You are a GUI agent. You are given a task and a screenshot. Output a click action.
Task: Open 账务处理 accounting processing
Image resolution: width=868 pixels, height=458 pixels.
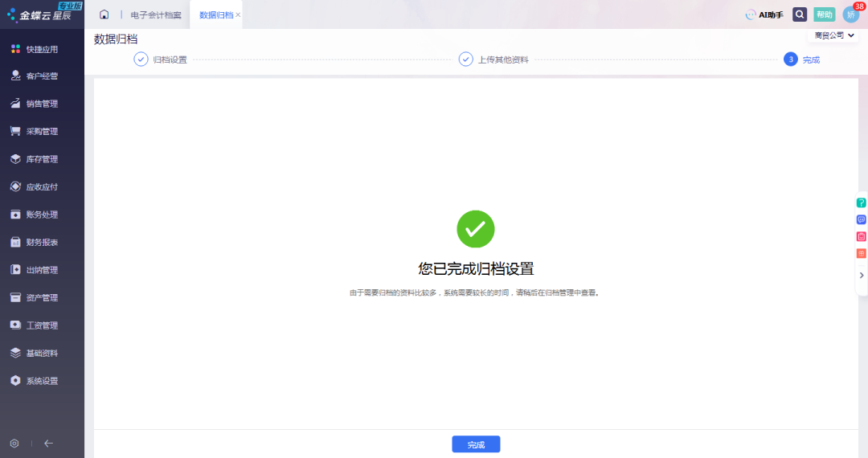[35, 214]
